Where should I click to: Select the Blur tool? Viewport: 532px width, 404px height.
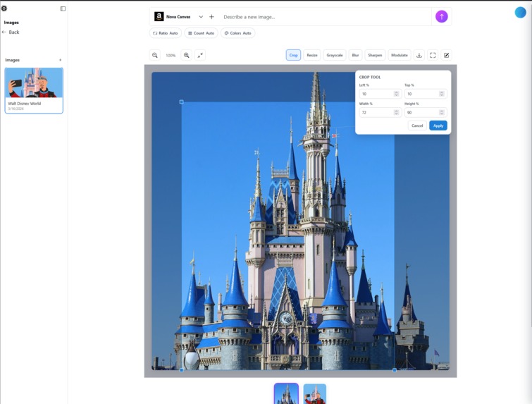click(x=355, y=55)
